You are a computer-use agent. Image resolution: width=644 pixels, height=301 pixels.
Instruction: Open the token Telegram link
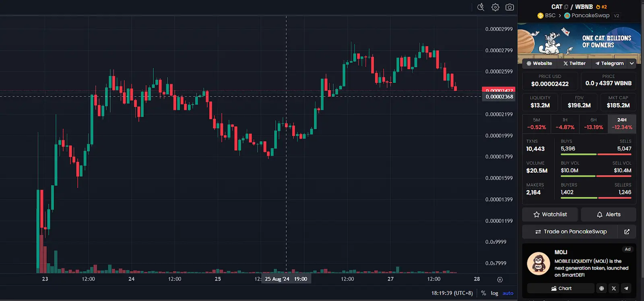[x=609, y=64]
